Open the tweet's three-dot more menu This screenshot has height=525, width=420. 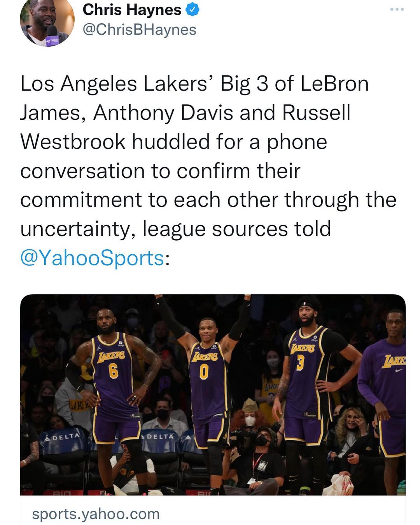tap(397, 9)
